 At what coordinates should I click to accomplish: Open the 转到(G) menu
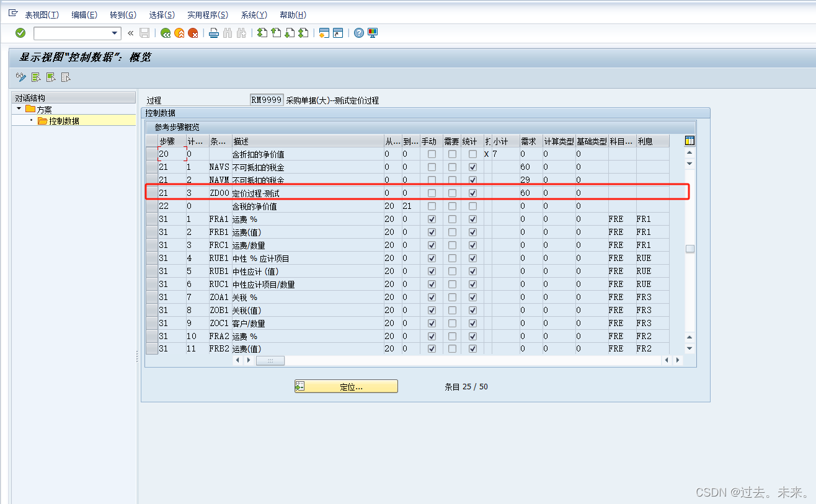(x=123, y=15)
